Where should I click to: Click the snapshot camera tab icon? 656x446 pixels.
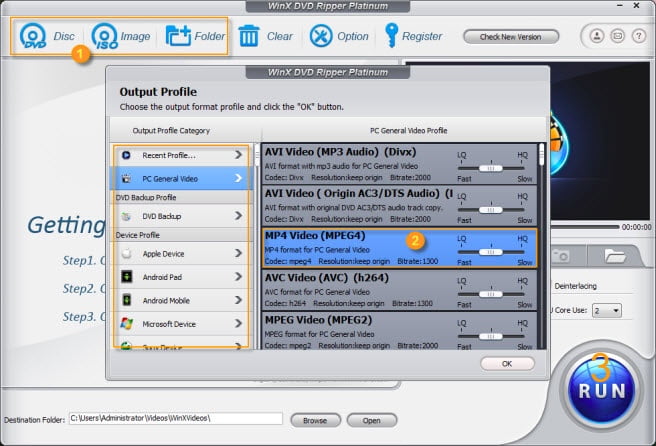(x=560, y=255)
